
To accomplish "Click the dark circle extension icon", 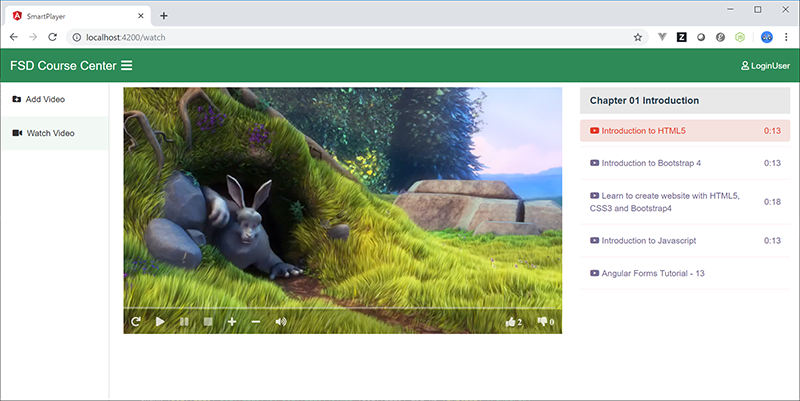I will point(701,37).
